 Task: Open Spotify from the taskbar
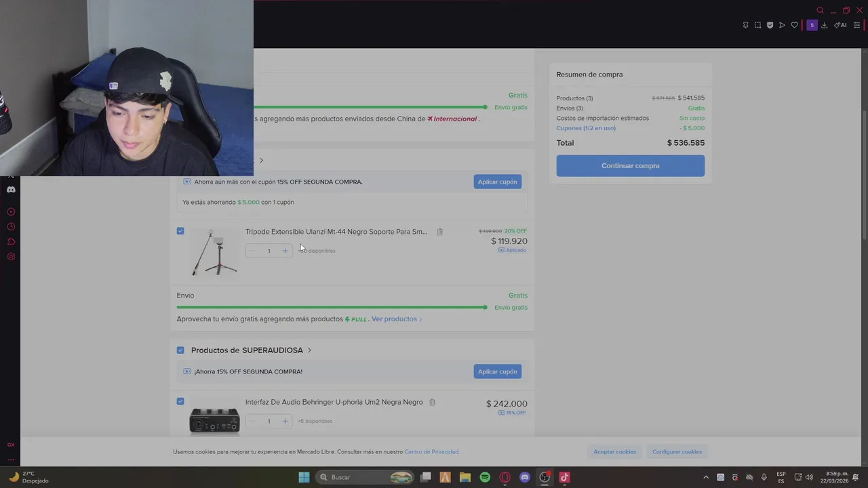click(x=485, y=477)
